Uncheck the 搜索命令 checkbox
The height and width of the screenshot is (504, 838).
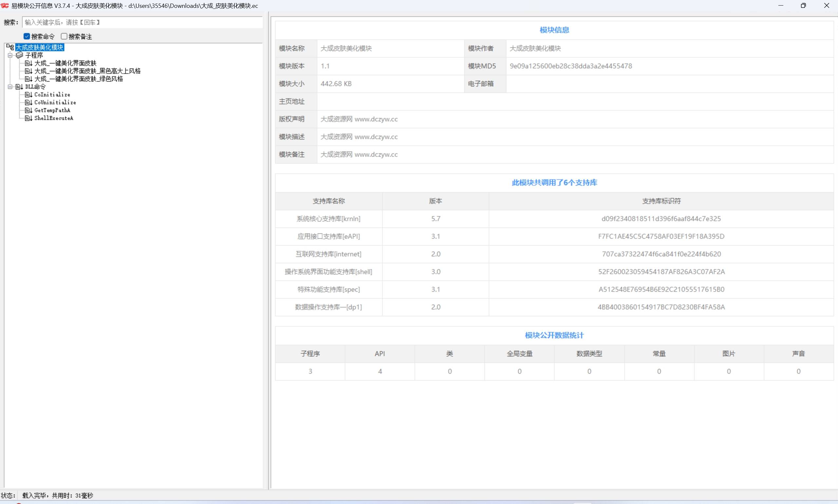click(x=27, y=36)
